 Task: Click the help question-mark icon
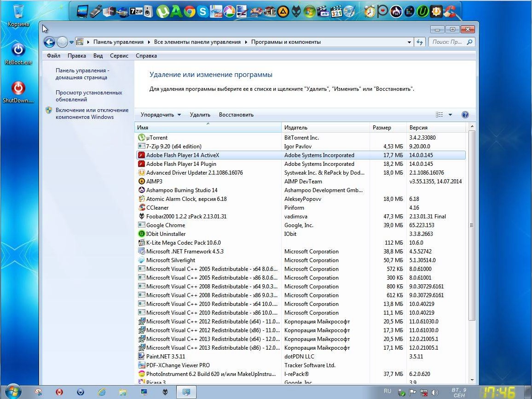point(465,115)
